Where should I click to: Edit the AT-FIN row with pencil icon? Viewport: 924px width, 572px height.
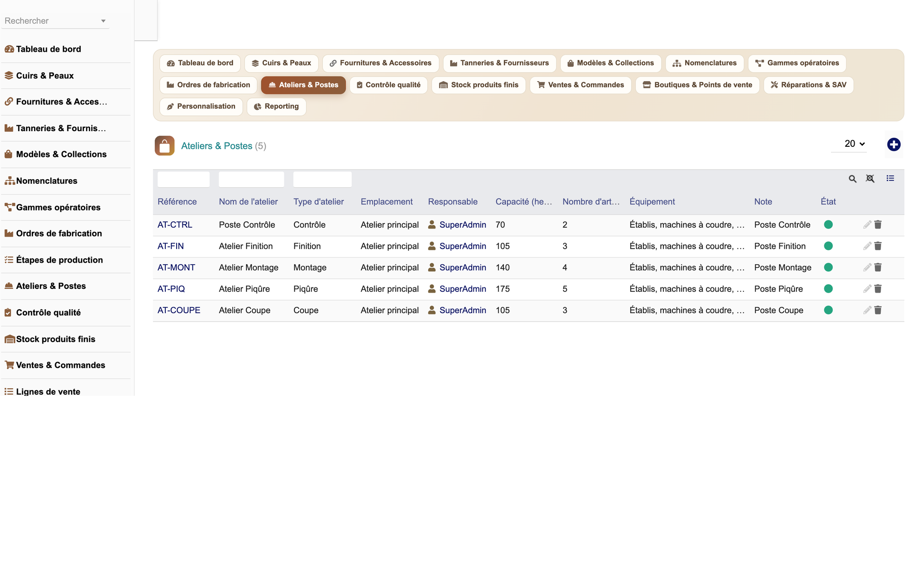click(x=867, y=246)
